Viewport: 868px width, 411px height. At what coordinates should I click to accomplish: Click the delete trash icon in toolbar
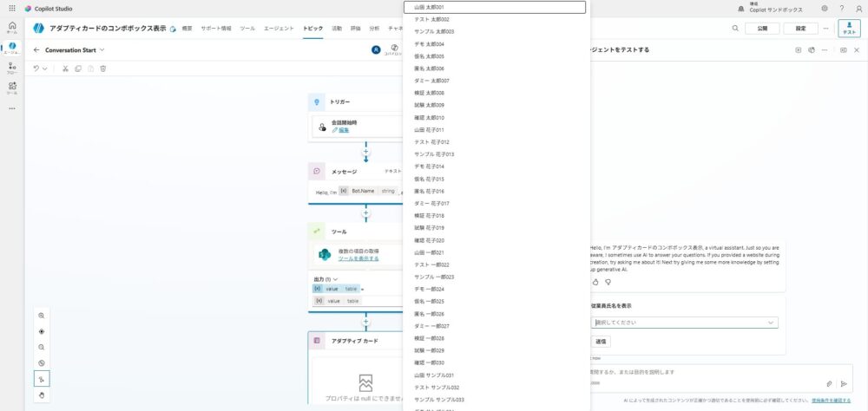point(103,68)
